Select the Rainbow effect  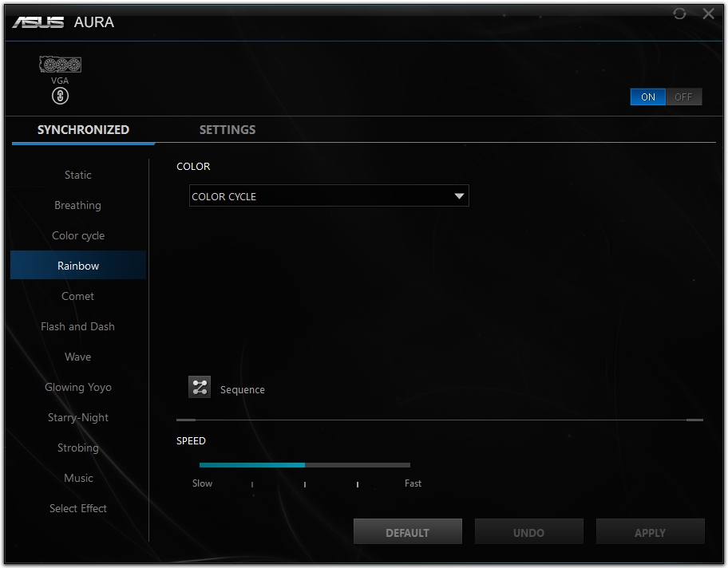click(x=78, y=266)
